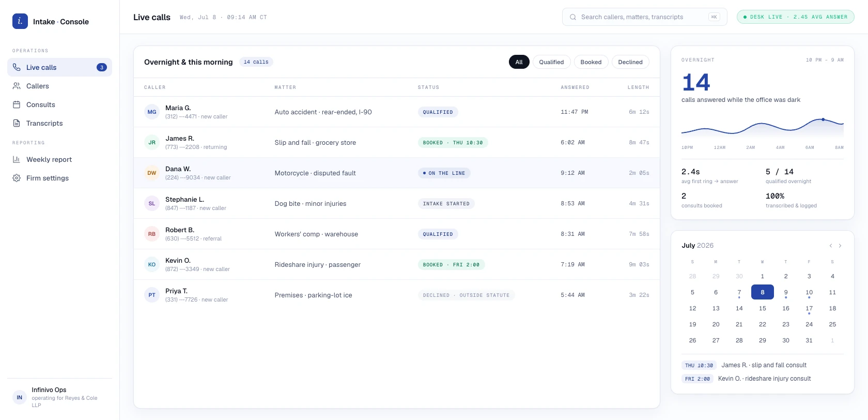Screen dimensions: 868x420
Task: Click the KO avatar for Kevin O.
Action: 152,264
